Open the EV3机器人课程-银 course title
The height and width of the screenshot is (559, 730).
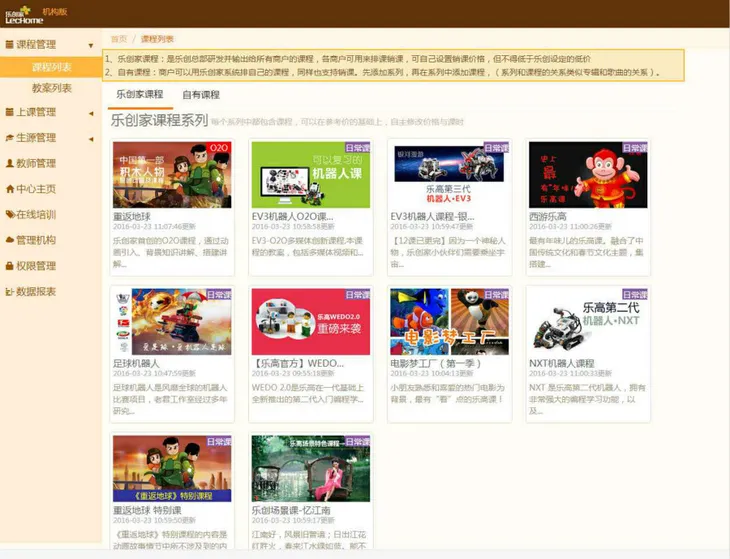[x=432, y=216]
